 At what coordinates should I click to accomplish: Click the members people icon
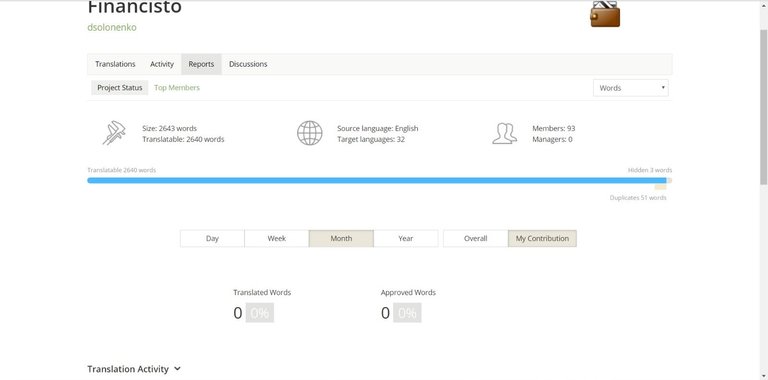[504, 133]
